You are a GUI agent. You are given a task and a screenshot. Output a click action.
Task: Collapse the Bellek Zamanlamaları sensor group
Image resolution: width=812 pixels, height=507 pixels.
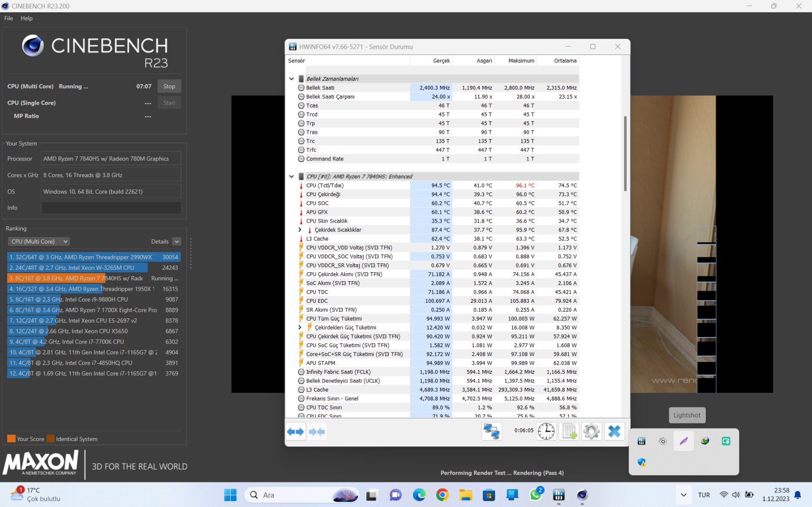tap(292, 79)
